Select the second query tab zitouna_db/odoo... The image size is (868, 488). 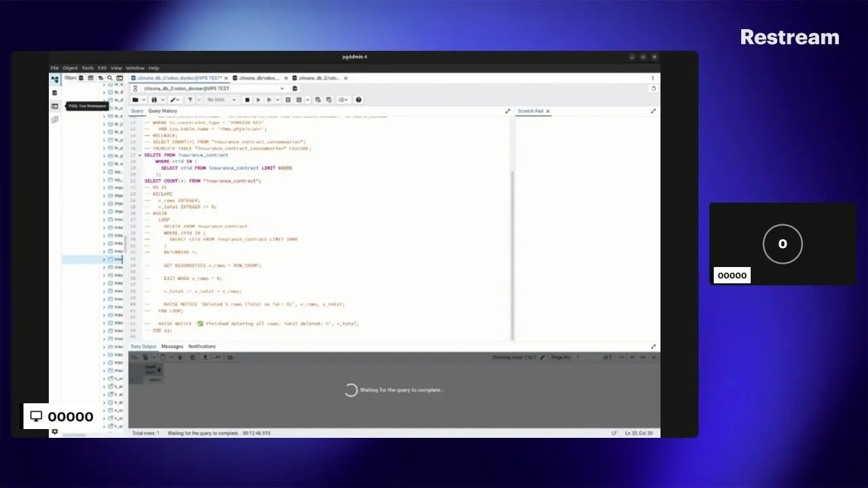pyautogui.click(x=260, y=78)
